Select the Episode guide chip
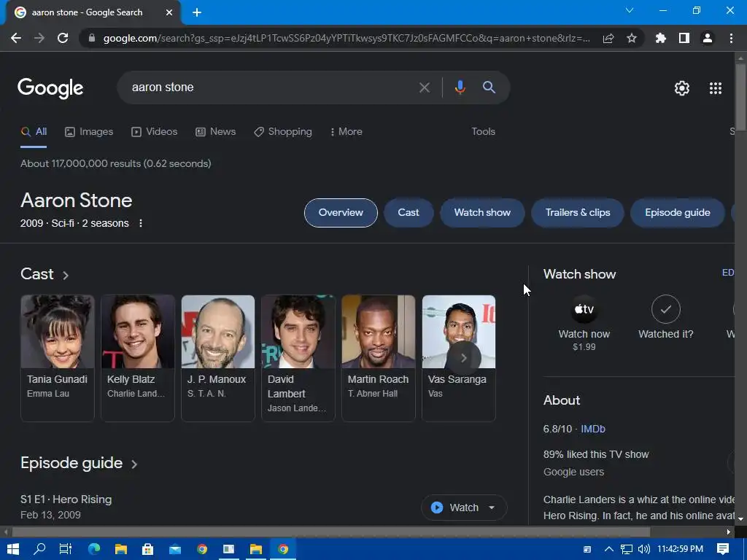 tap(678, 213)
